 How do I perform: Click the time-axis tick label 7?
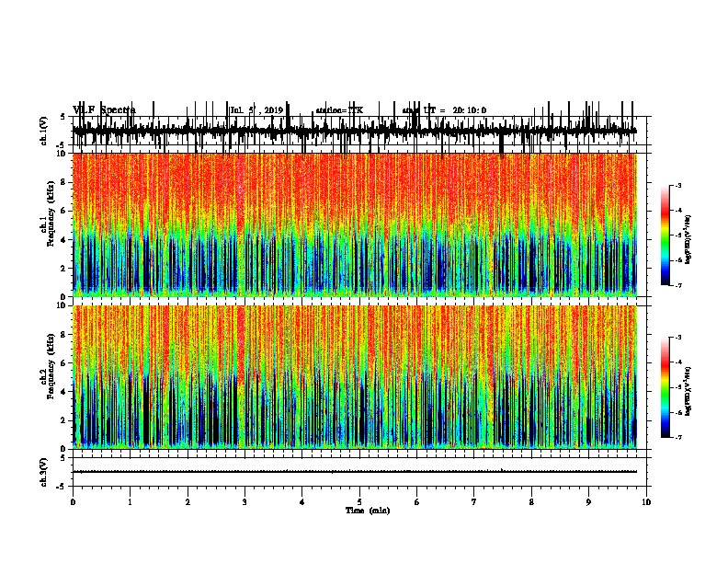(x=474, y=502)
